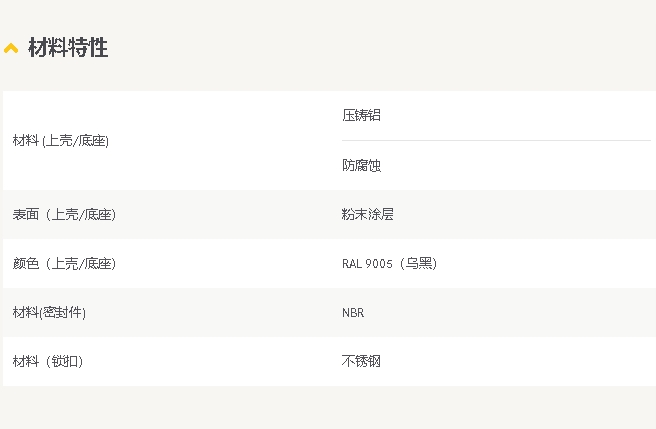Click the 乌黑 color name in parentheses
Viewport: 656px width, 429px height.
pos(418,264)
